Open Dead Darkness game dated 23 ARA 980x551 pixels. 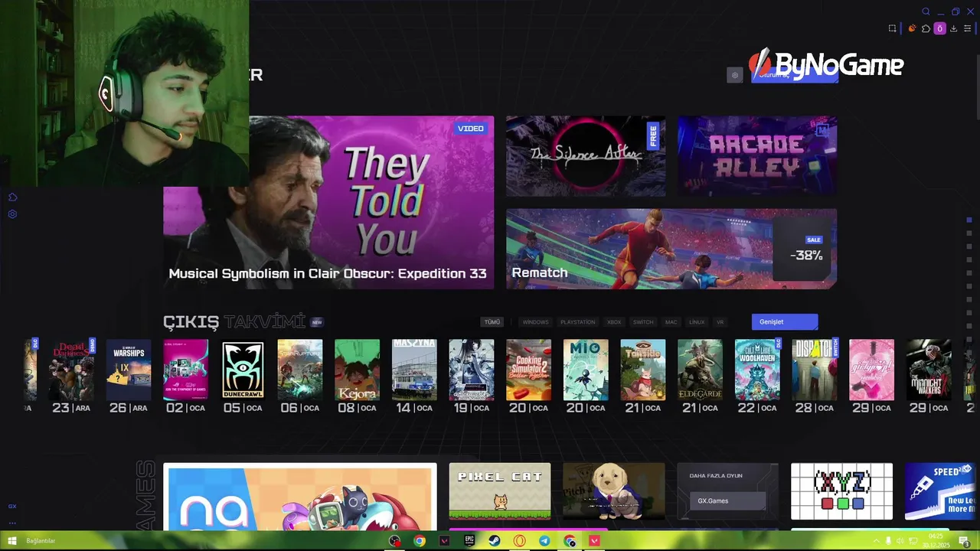coord(72,370)
